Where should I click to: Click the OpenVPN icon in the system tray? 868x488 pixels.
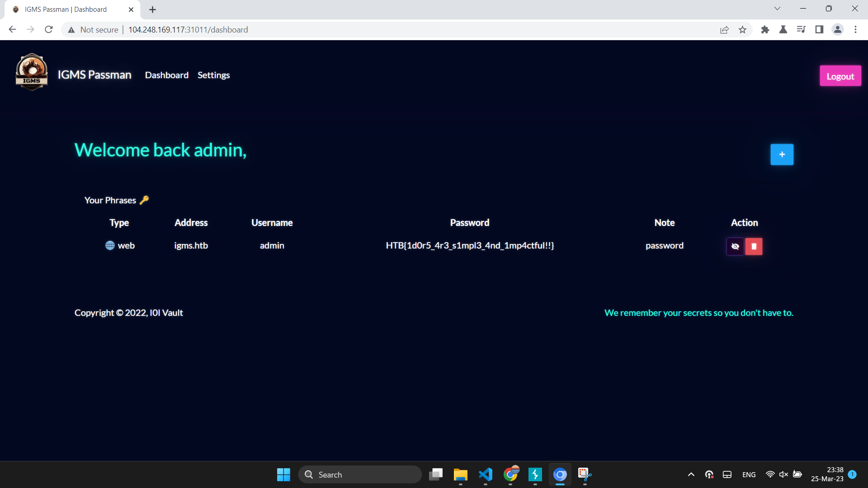(709, 474)
